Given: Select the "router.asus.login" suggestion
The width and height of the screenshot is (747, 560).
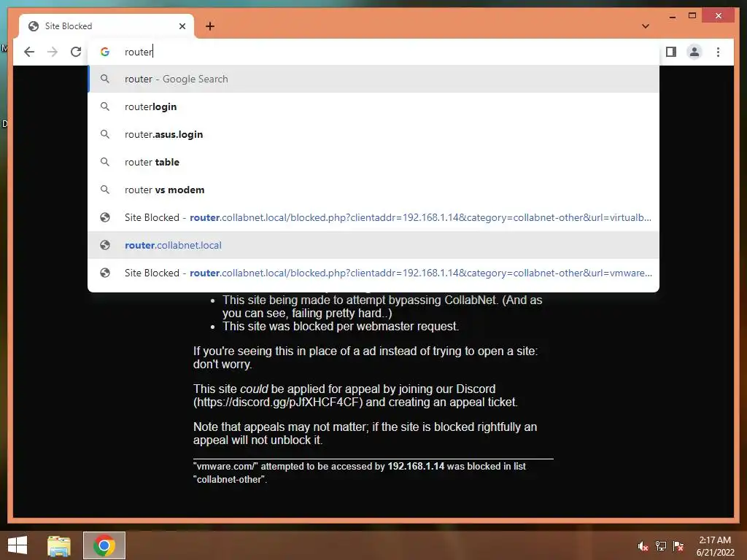Looking at the screenshot, I should [x=373, y=134].
